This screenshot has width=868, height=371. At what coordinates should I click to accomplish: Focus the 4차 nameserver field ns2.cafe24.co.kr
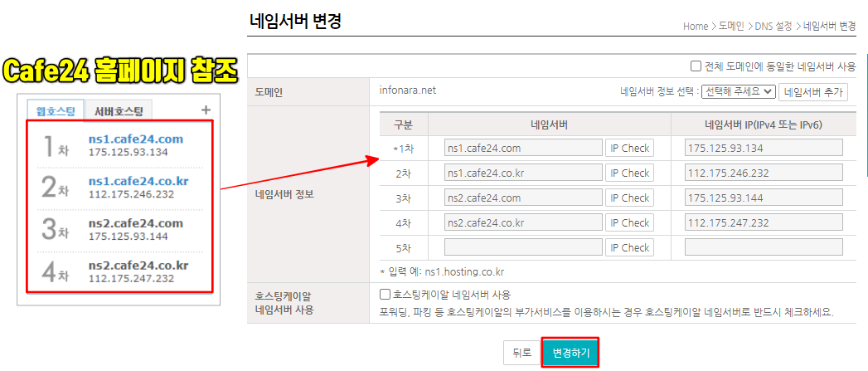523,223
